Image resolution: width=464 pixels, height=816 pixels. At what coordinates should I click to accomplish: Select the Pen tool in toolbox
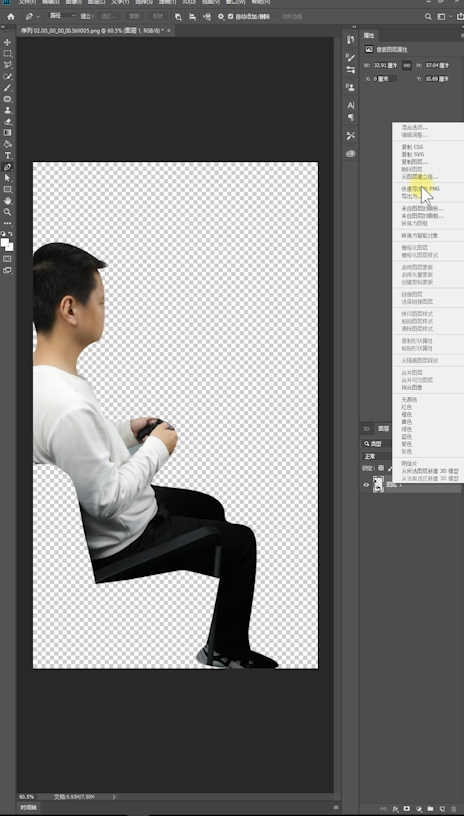pyautogui.click(x=7, y=167)
